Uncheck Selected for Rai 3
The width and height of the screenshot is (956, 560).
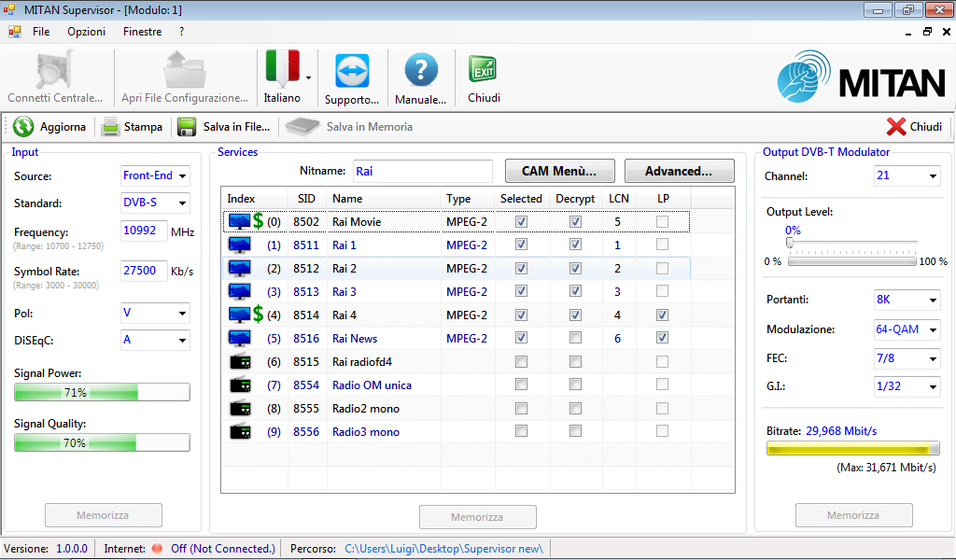pyautogui.click(x=521, y=291)
